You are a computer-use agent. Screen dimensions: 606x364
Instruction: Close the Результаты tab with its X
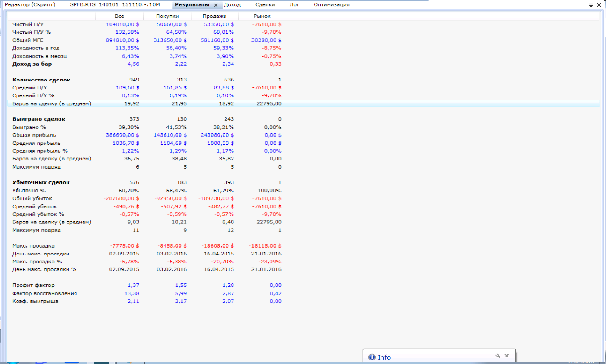click(216, 5)
